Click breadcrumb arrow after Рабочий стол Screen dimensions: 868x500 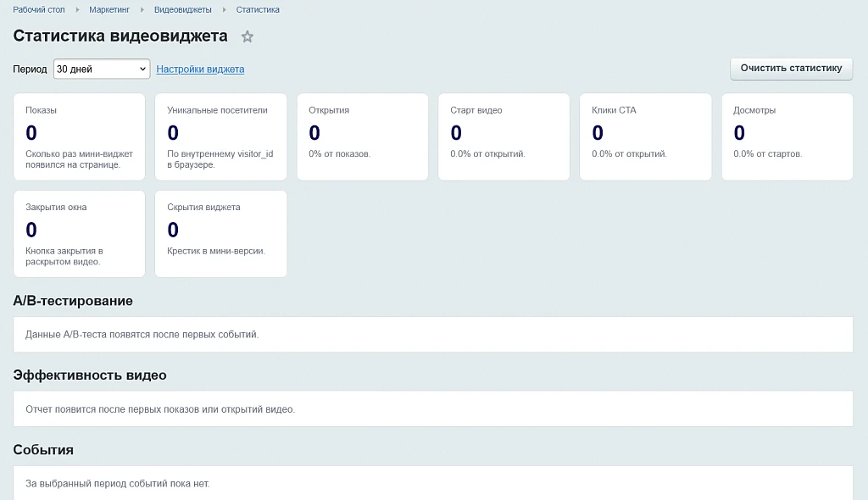[77, 9]
